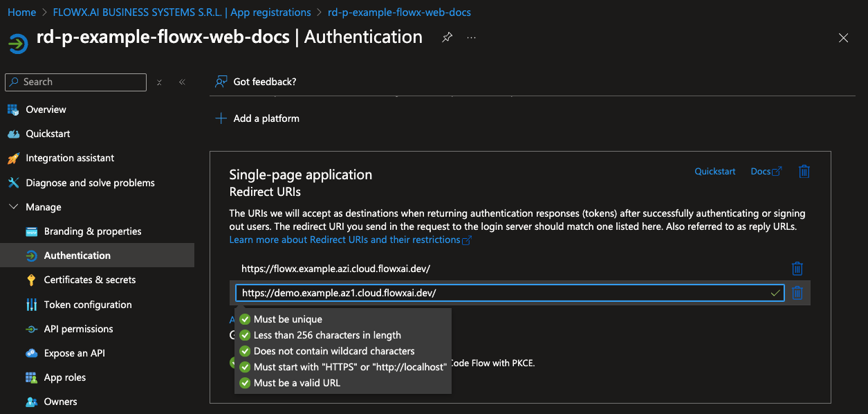
Task: Click the app registration logo icon
Action: [17, 43]
